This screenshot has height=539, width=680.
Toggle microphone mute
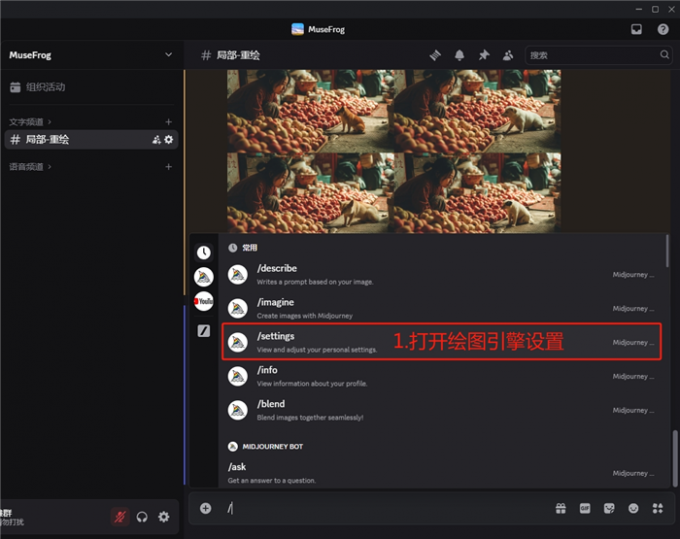120,516
